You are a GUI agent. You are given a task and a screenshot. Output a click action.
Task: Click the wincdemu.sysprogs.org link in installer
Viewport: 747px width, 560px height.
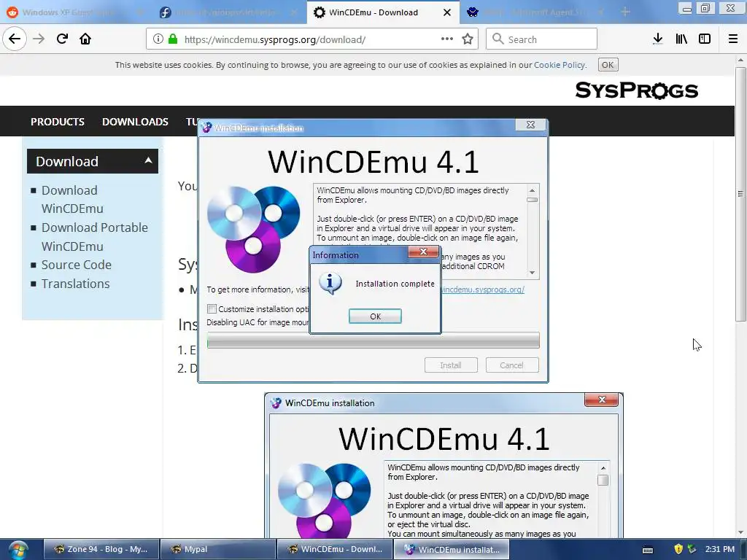click(483, 289)
